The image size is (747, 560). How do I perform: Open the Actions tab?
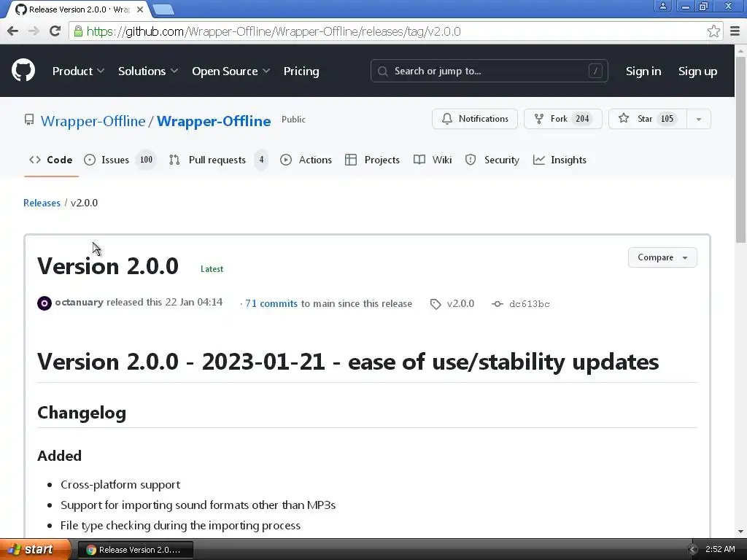306,160
